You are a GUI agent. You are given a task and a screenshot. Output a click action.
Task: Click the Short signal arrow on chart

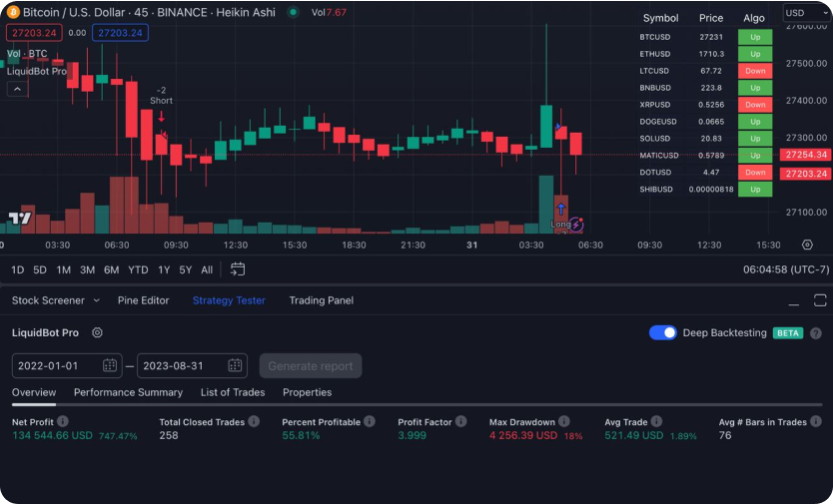(x=161, y=117)
